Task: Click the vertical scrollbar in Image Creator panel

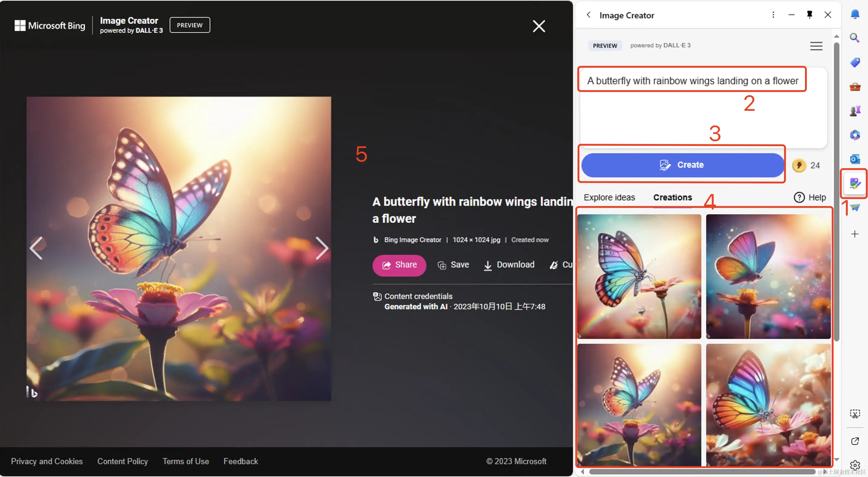Action: coord(837,192)
